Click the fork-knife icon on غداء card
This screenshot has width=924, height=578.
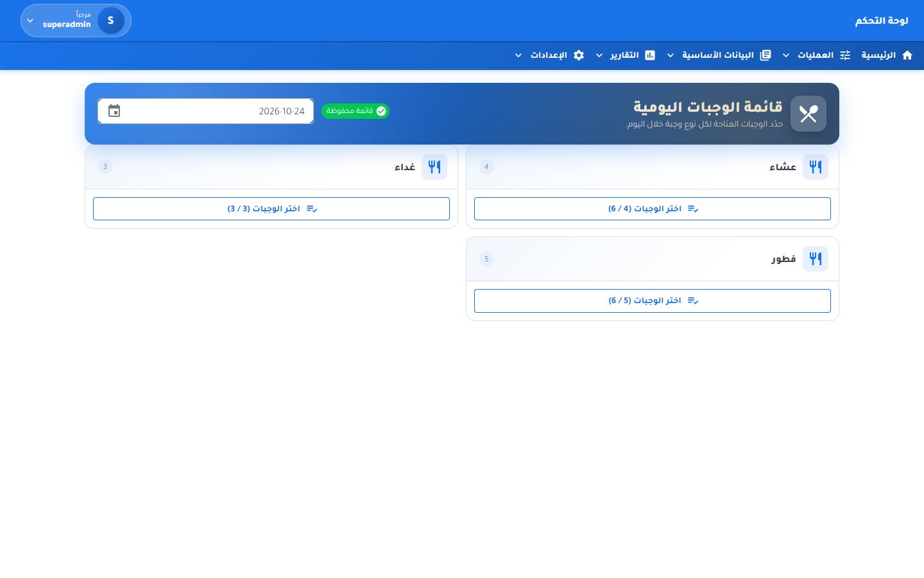[434, 167]
